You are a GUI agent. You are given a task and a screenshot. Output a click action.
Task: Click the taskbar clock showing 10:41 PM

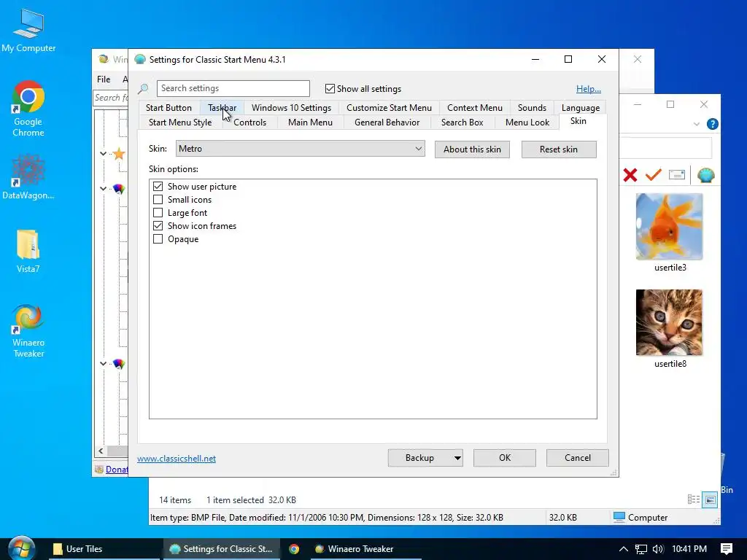pos(689,549)
